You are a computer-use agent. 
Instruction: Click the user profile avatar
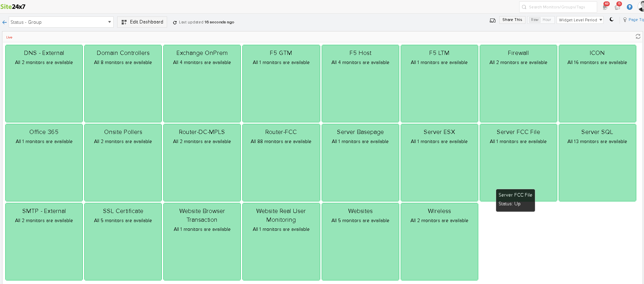[641, 6]
